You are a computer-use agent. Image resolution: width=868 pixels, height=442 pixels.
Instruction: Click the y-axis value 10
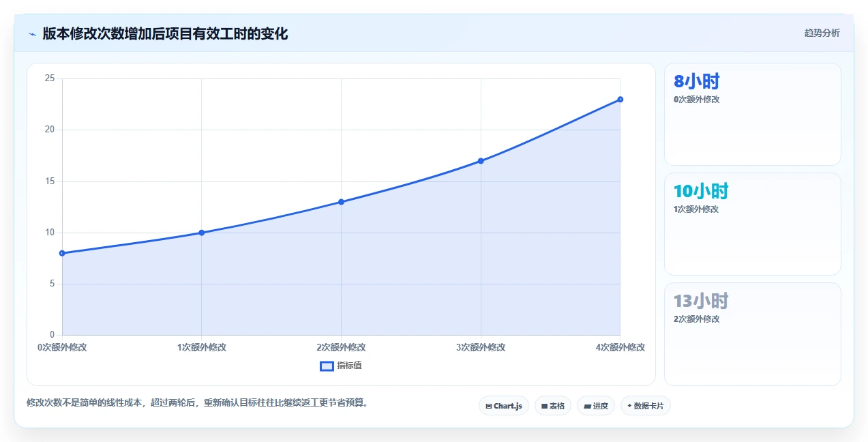[x=50, y=233]
